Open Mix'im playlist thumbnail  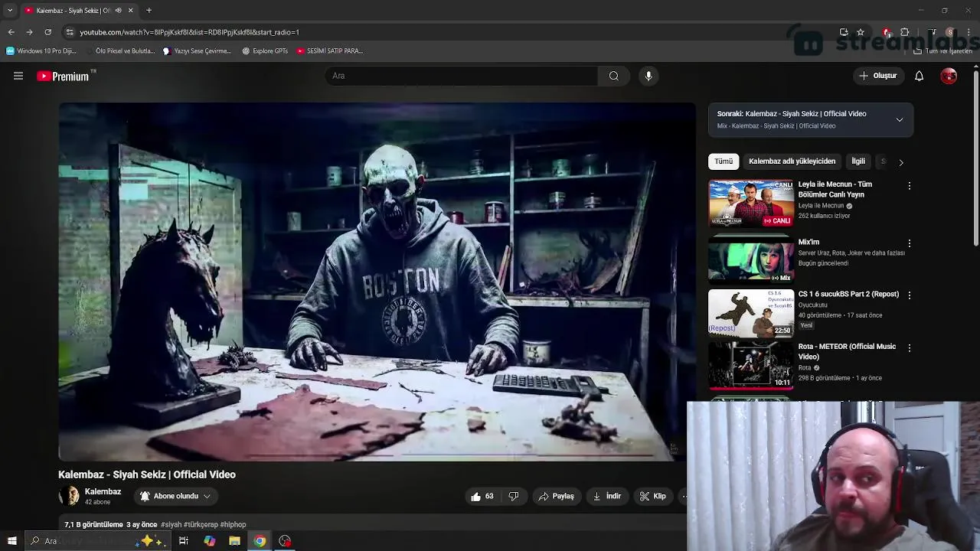[x=751, y=261]
